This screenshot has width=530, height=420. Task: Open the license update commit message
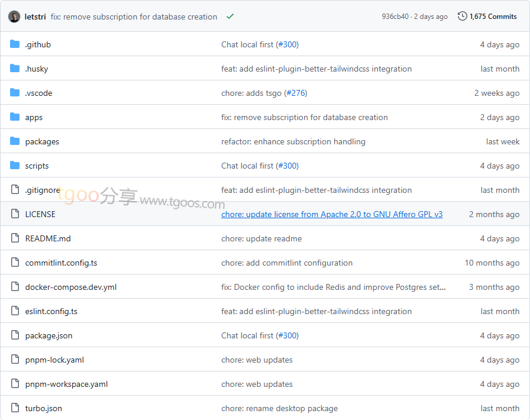click(x=331, y=214)
